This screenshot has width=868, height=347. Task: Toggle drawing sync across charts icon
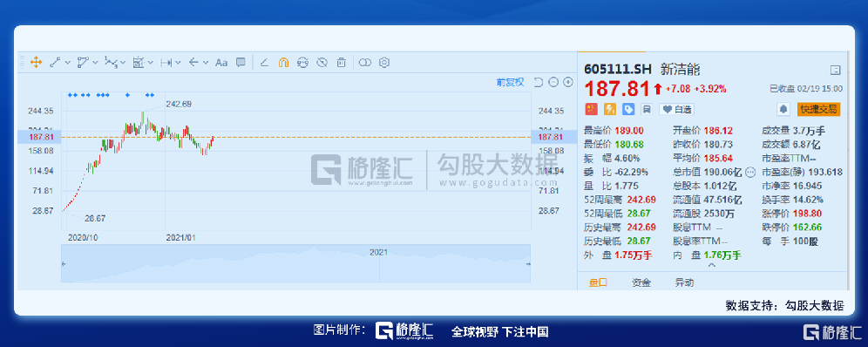click(x=302, y=63)
